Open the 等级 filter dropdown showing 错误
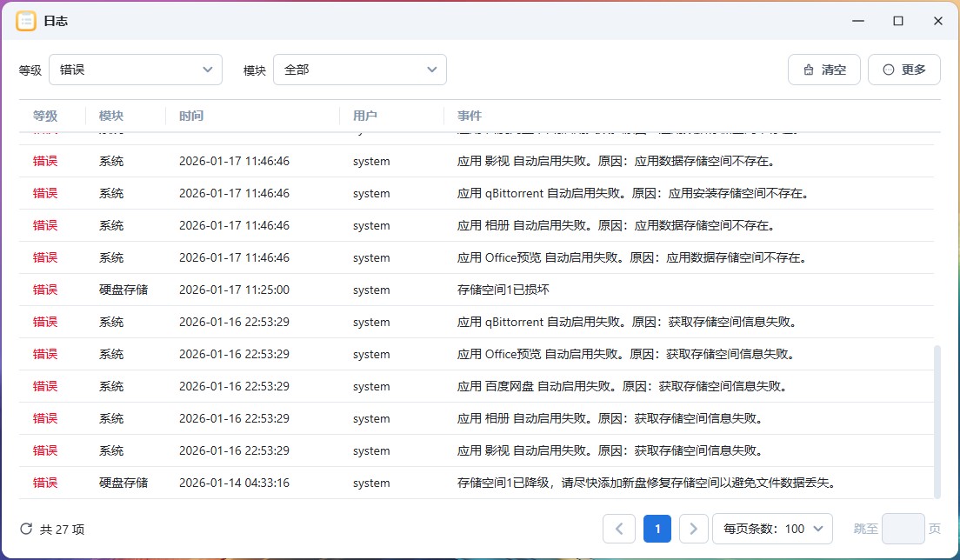The height and width of the screenshot is (560, 960). click(x=135, y=69)
